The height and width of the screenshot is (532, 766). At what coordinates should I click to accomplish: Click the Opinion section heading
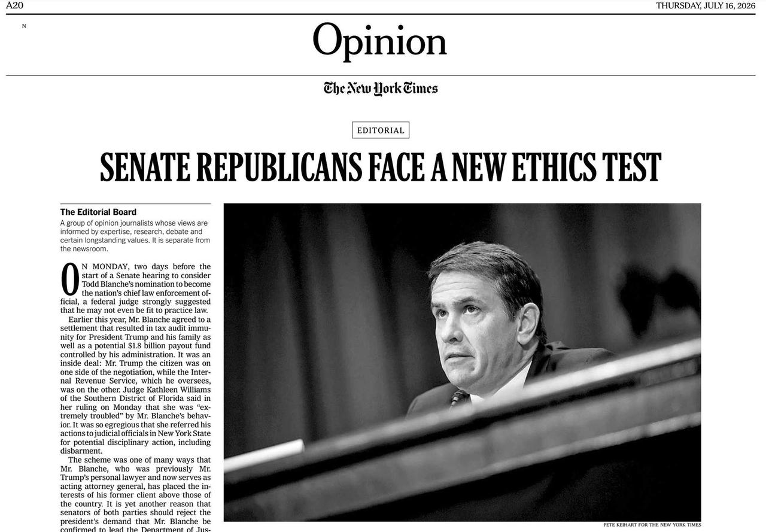379,41
